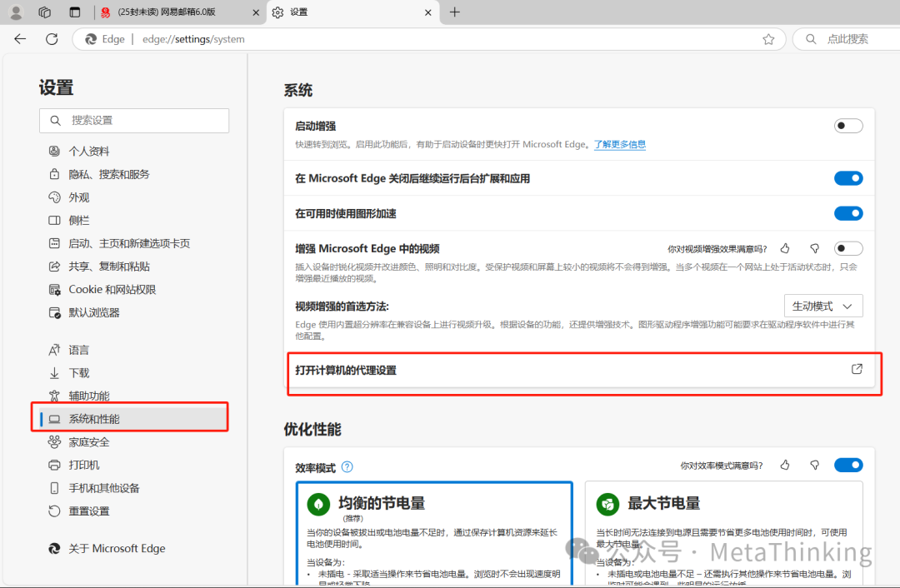Viewport: 900px width, 588px height.
Task: Open the 生动模式 dropdown
Action: click(823, 306)
